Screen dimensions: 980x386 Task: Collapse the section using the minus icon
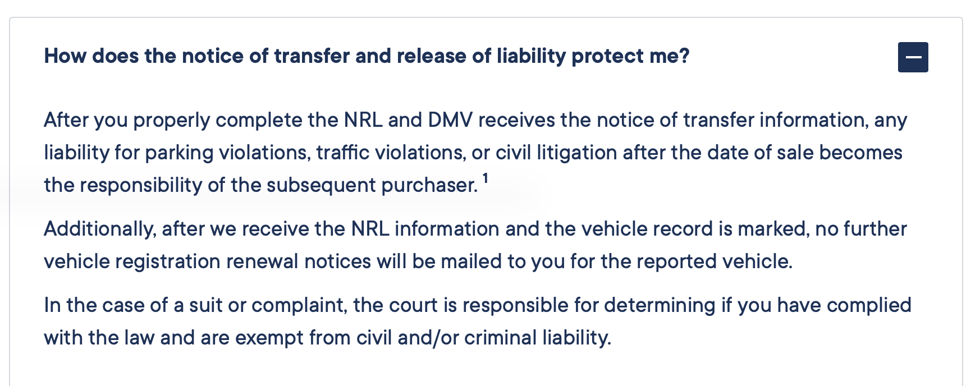[x=913, y=57]
